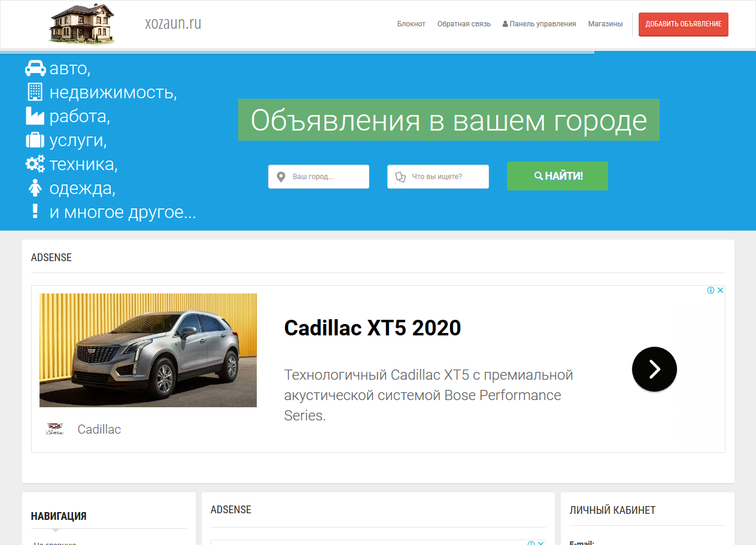
Task: Open the Блокнот menu item
Action: pos(411,24)
